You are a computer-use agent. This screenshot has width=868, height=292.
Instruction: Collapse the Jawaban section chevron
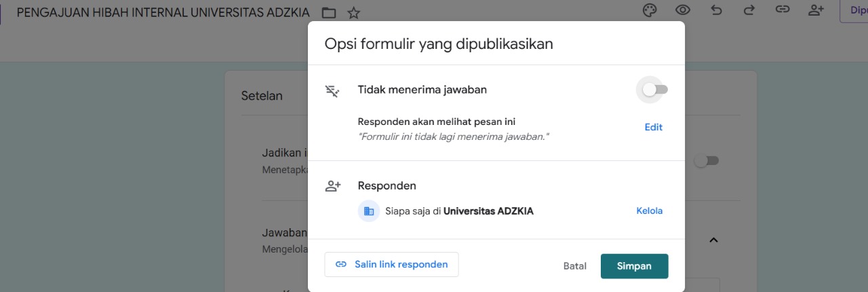713,240
